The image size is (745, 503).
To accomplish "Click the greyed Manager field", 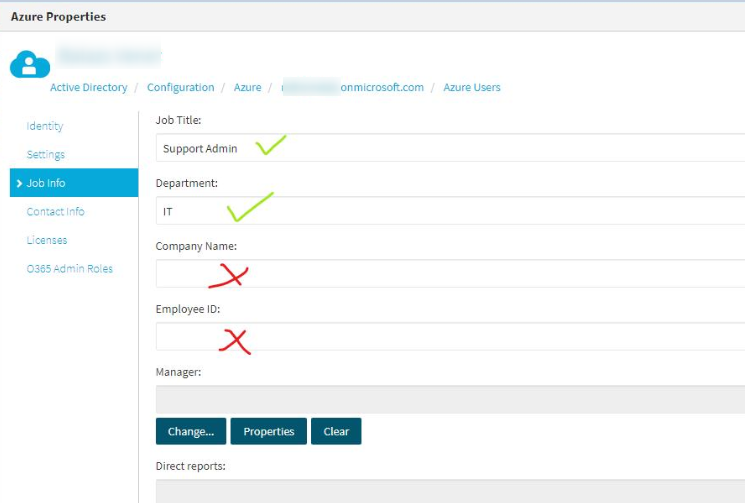I will click(450, 399).
